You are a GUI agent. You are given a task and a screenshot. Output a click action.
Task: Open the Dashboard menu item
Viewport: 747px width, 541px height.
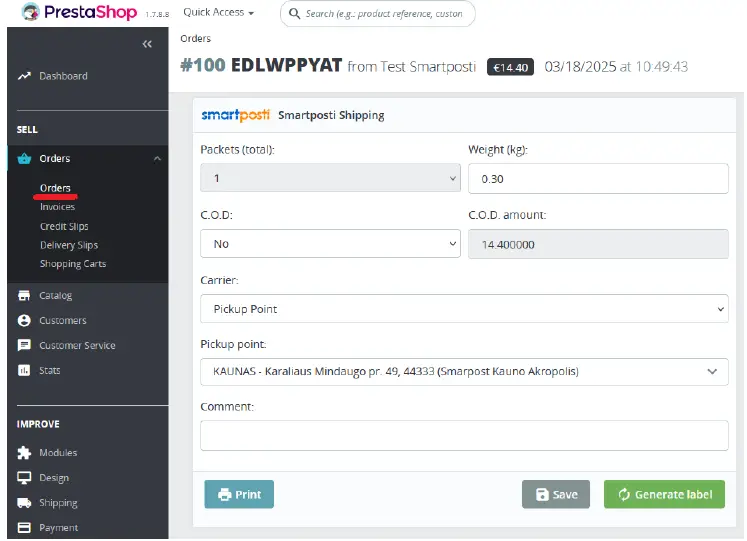coord(63,76)
